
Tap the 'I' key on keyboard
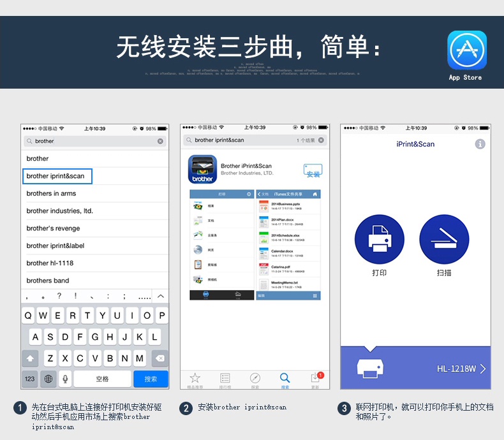coord(132,316)
